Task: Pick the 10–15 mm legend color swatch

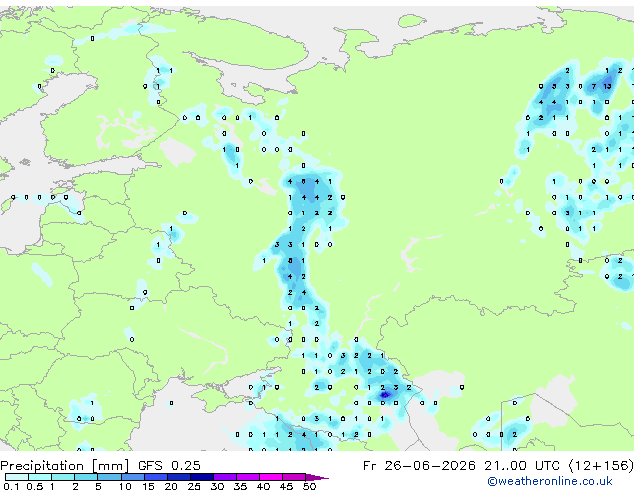Action: pos(132,477)
